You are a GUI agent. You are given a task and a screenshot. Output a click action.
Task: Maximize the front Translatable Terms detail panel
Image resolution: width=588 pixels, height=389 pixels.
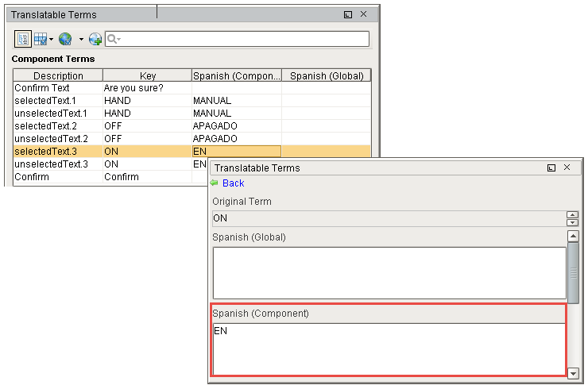551,168
